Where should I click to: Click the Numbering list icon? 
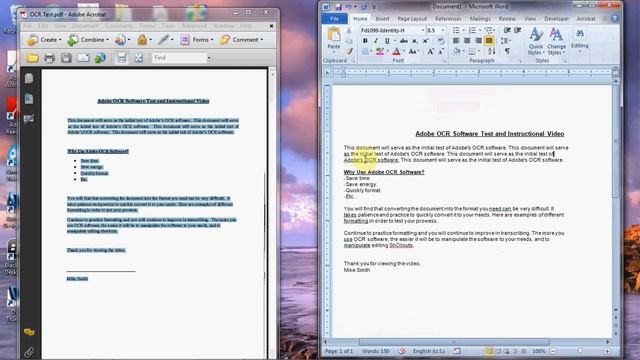(472, 30)
